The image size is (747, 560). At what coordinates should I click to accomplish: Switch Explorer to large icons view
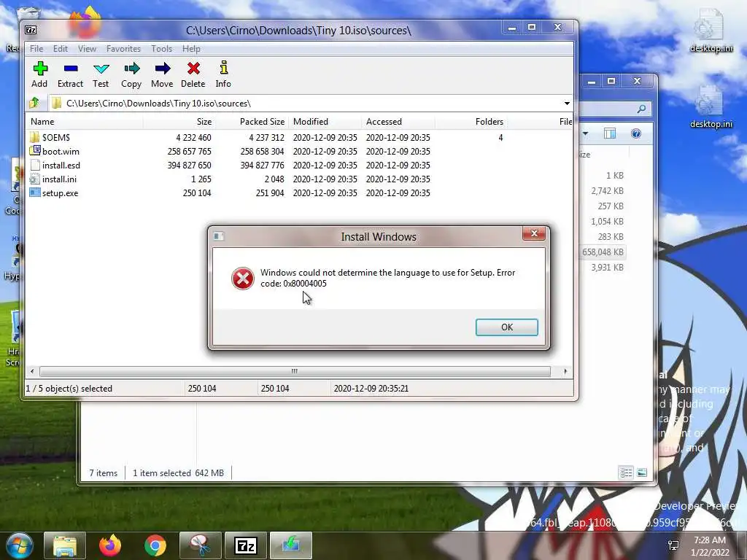tap(642, 472)
